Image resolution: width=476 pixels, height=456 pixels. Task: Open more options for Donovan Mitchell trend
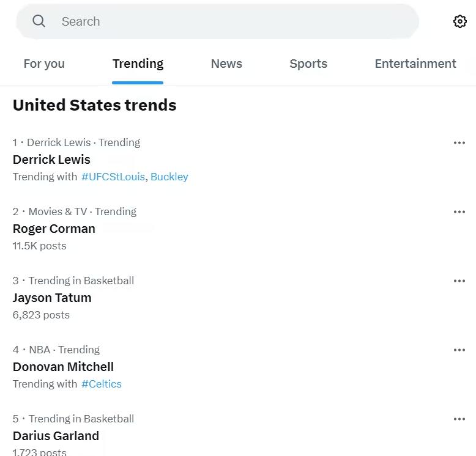[x=459, y=350]
